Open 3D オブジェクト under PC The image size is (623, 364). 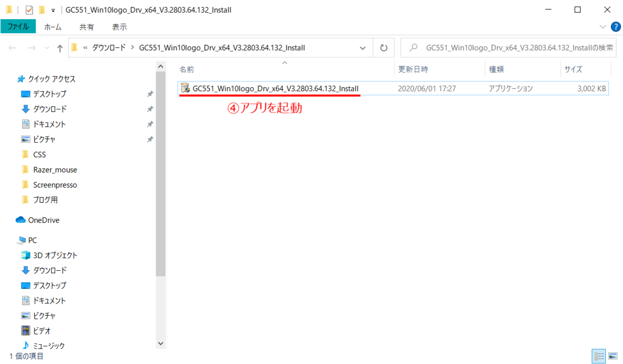tap(55, 255)
